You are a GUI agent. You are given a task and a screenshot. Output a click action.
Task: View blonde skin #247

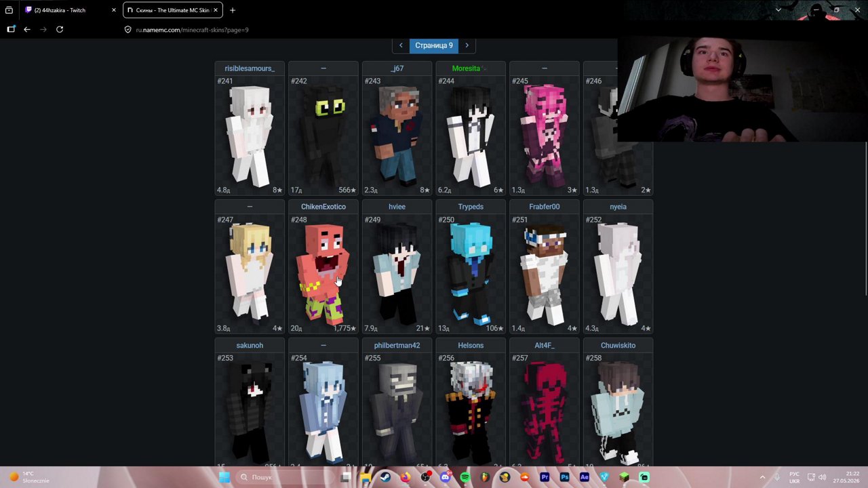[x=250, y=274]
